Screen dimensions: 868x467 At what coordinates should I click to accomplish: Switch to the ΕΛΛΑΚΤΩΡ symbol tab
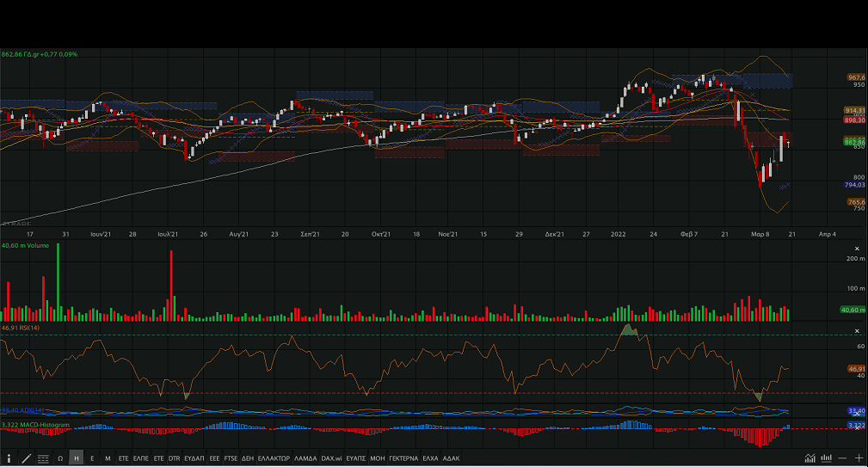274,458
